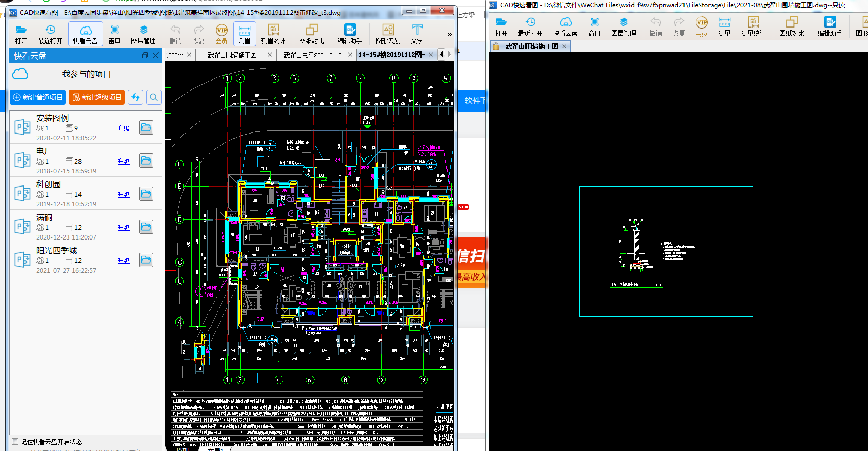
Task: Click 升级 link for 阳光四季城
Action: pyautogui.click(x=124, y=261)
